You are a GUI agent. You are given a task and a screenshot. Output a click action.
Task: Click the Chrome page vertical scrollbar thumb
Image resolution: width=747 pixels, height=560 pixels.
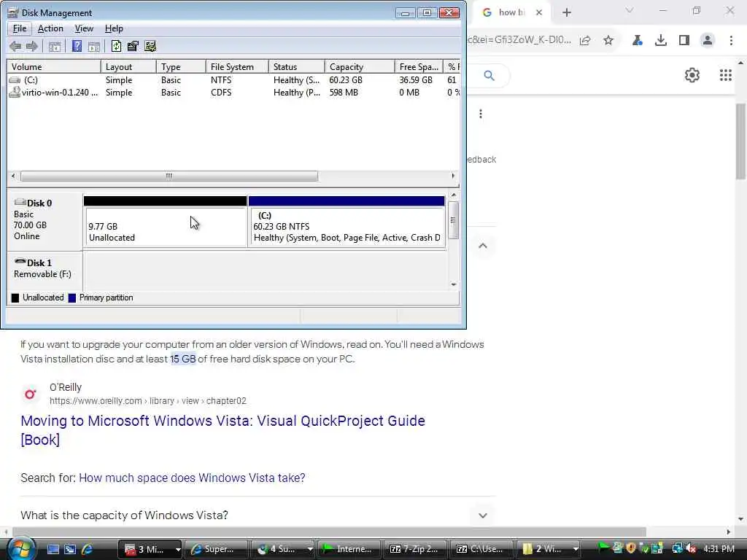point(740,141)
